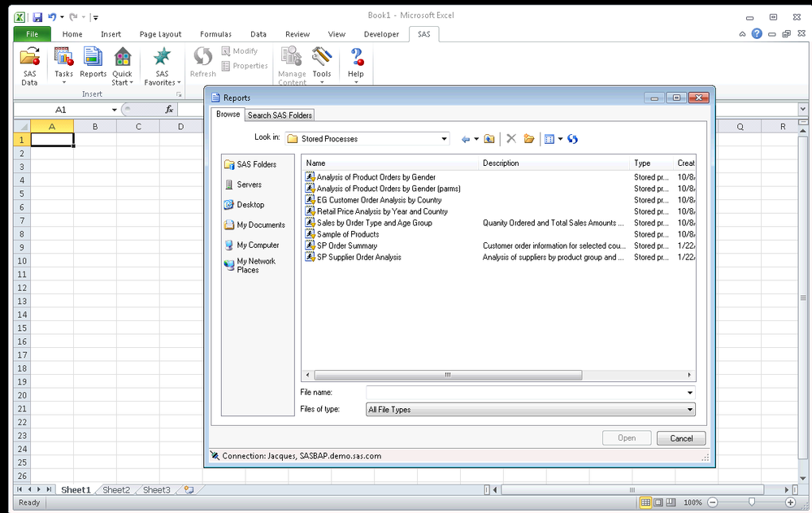The width and height of the screenshot is (812, 513).
Task: Select Normal view button in status bar
Action: [645, 502]
